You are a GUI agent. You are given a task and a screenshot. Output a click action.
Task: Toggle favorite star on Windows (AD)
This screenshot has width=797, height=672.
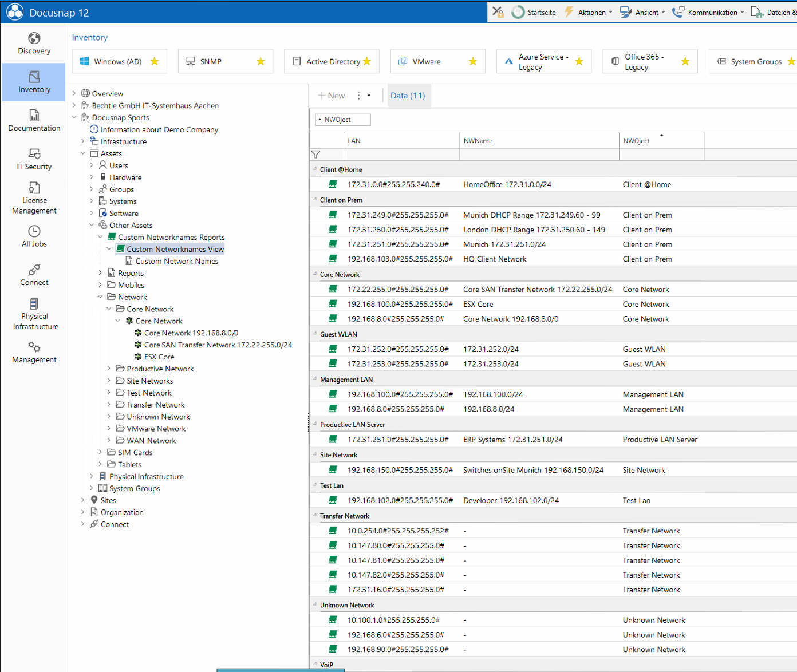[155, 61]
